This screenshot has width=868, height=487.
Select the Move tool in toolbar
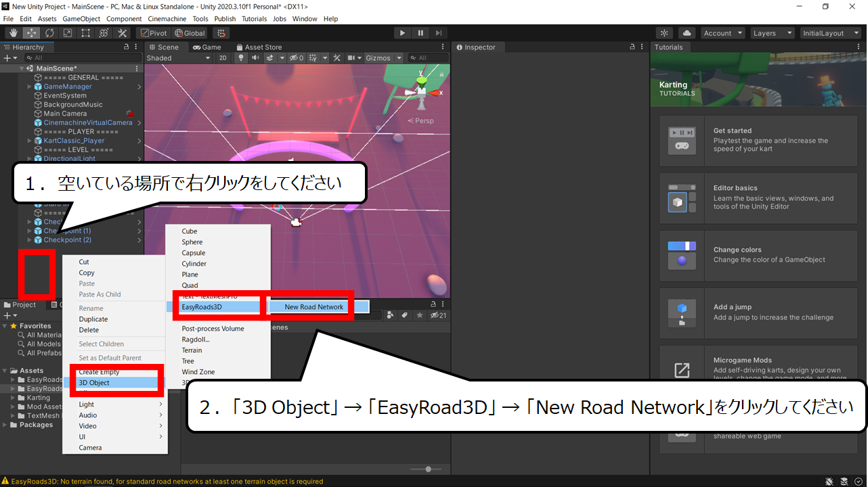pyautogui.click(x=31, y=33)
